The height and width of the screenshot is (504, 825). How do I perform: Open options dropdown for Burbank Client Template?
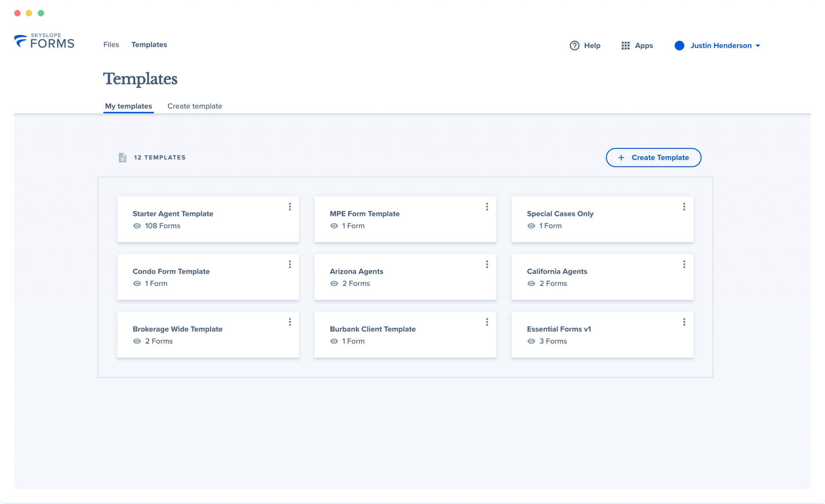pos(487,322)
